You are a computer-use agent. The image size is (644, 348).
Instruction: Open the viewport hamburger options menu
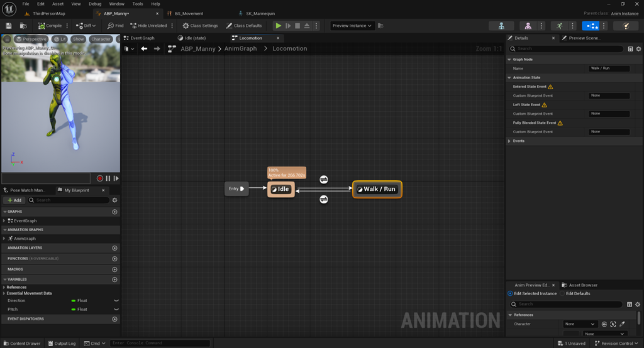8,39
